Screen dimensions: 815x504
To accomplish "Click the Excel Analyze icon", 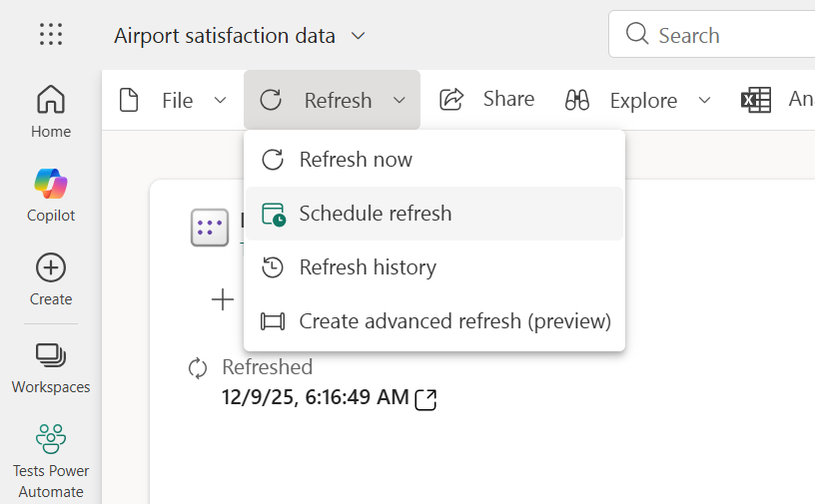I will point(756,100).
